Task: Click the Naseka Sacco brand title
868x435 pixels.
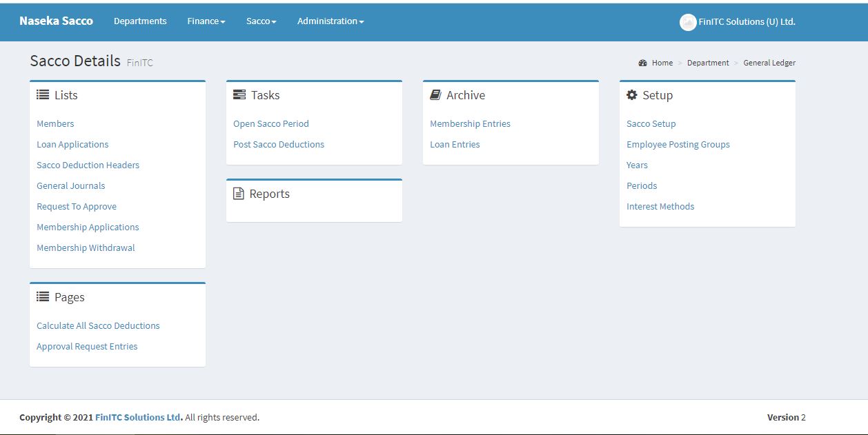Action: (56, 21)
